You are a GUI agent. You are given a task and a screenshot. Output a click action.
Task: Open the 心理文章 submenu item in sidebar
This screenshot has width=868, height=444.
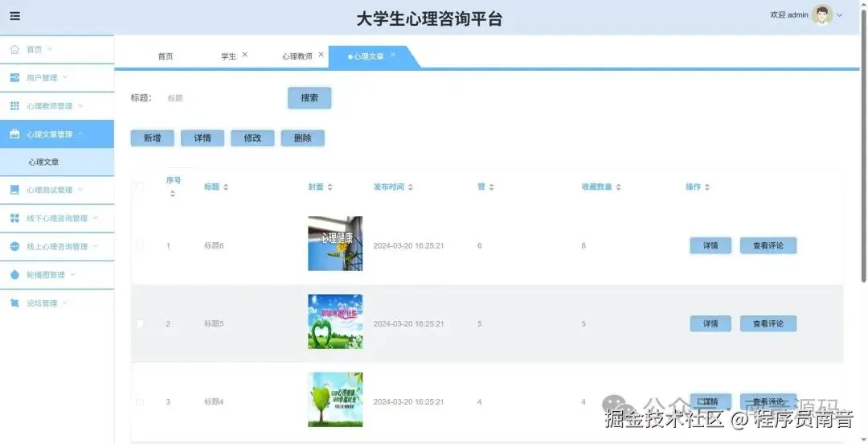57,162
